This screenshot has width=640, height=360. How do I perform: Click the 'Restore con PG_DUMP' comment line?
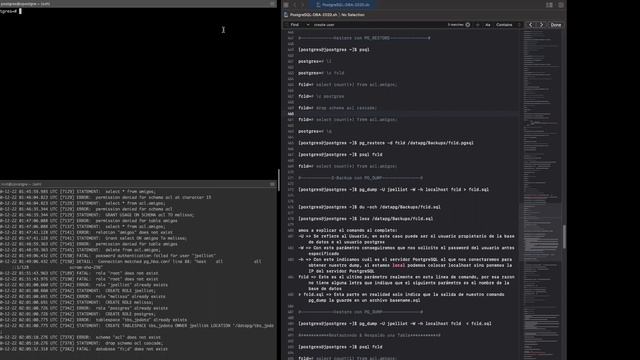(x=360, y=312)
